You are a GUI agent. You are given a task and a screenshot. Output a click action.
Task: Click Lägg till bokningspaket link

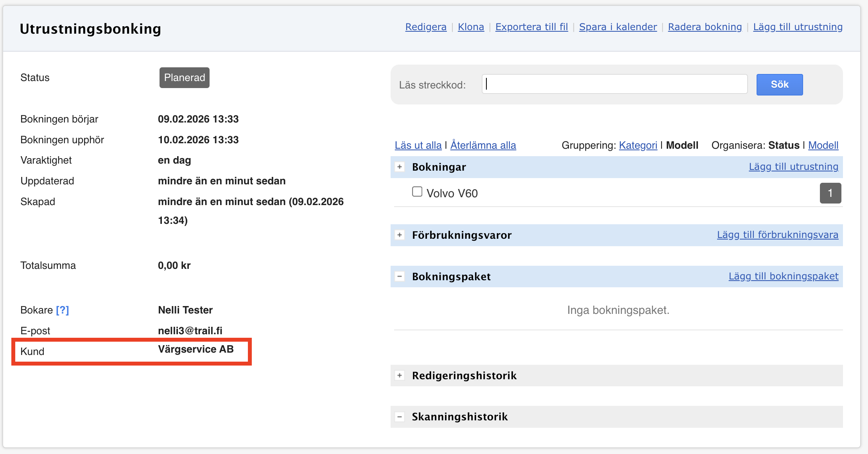click(783, 276)
